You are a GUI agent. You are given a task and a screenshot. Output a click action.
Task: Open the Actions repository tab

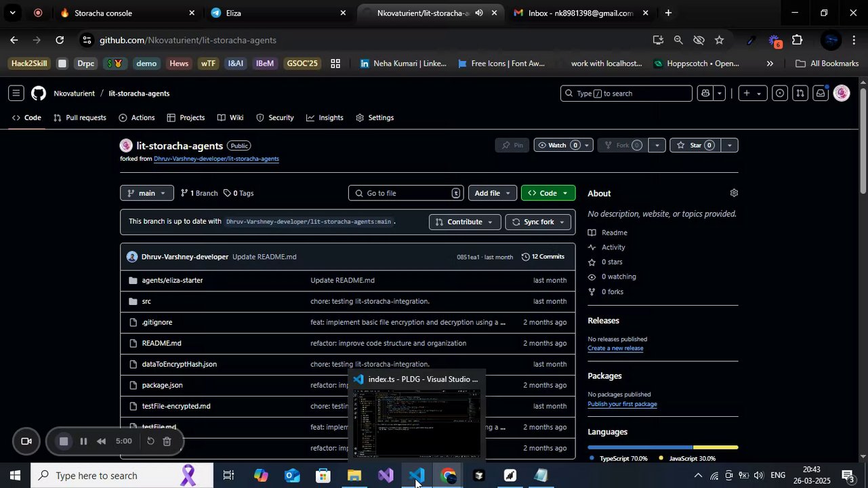[x=137, y=118]
